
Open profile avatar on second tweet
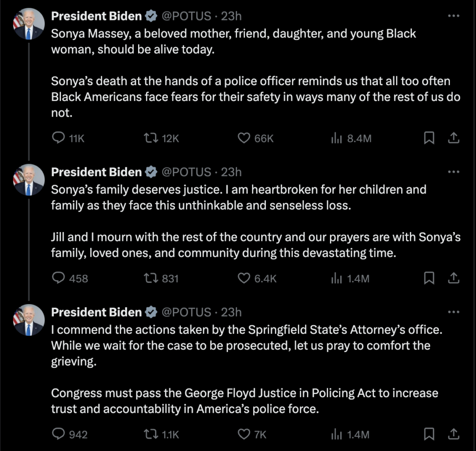pos(29,179)
